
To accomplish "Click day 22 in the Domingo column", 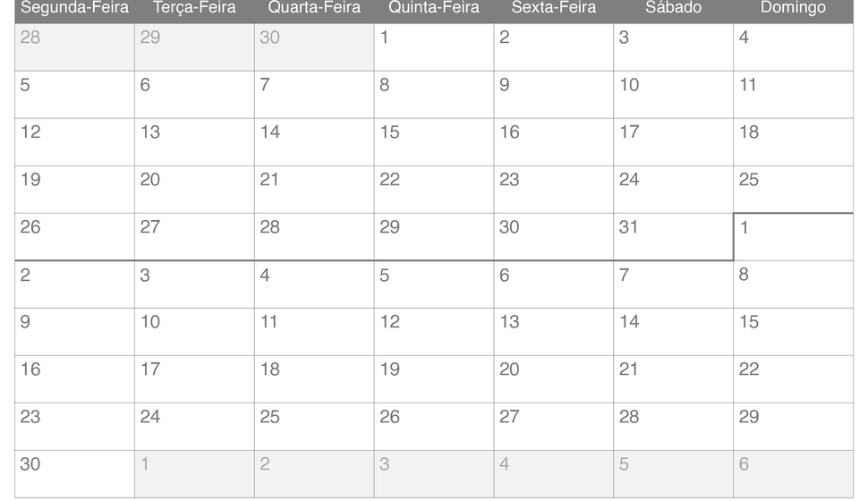I will [x=793, y=379].
